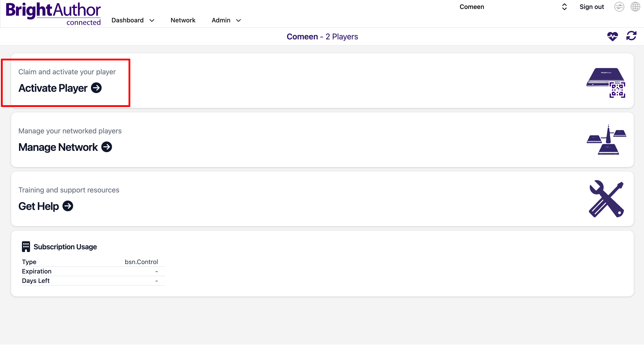This screenshot has width=644, height=346.
Task: Click the Days Left row label
Action: [x=36, y=281]
